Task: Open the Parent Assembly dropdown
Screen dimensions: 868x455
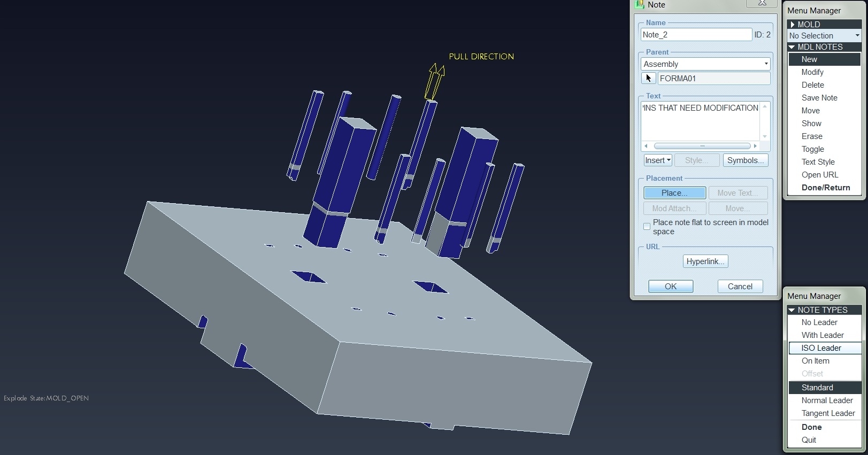Action: [705, 64]
